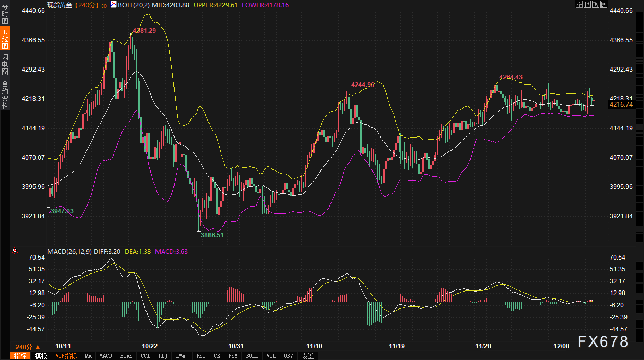Click the orange current price tag 4216.74
The width and height of the screenshot is (644, 360).
click(x=621, y=105)
